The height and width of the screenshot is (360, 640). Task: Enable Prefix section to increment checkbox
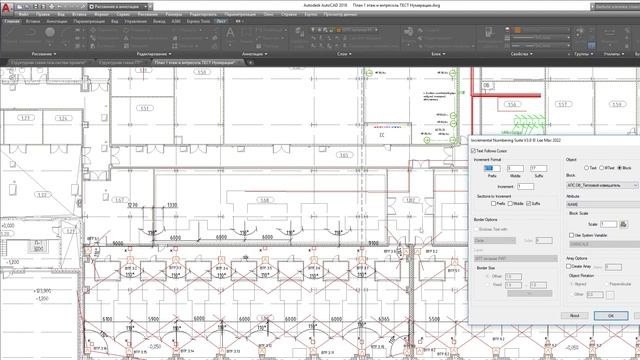(x=493, y=203)
